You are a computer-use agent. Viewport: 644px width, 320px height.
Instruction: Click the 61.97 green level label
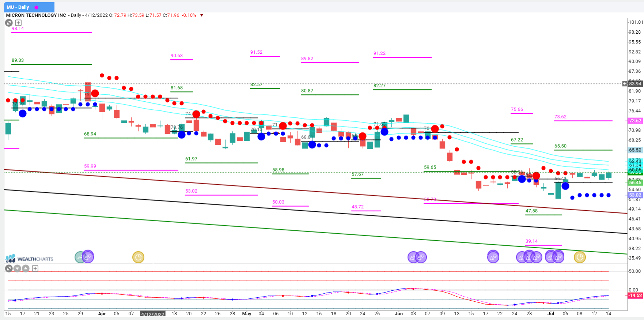click(191, 159)
